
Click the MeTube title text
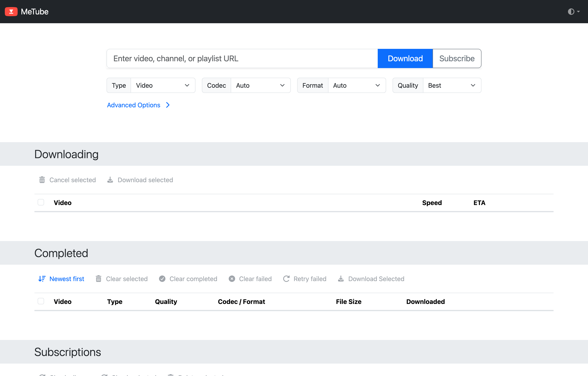coord(35,11)
